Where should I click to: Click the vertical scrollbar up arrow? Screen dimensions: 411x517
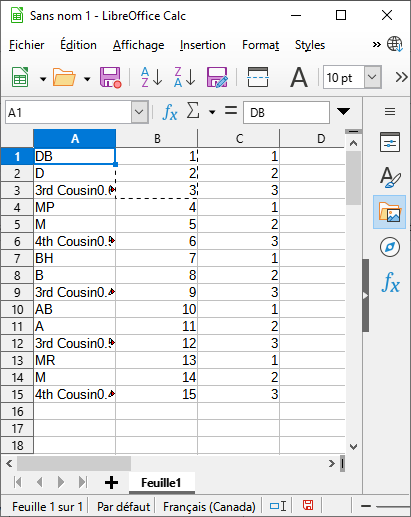coord(353,144)
